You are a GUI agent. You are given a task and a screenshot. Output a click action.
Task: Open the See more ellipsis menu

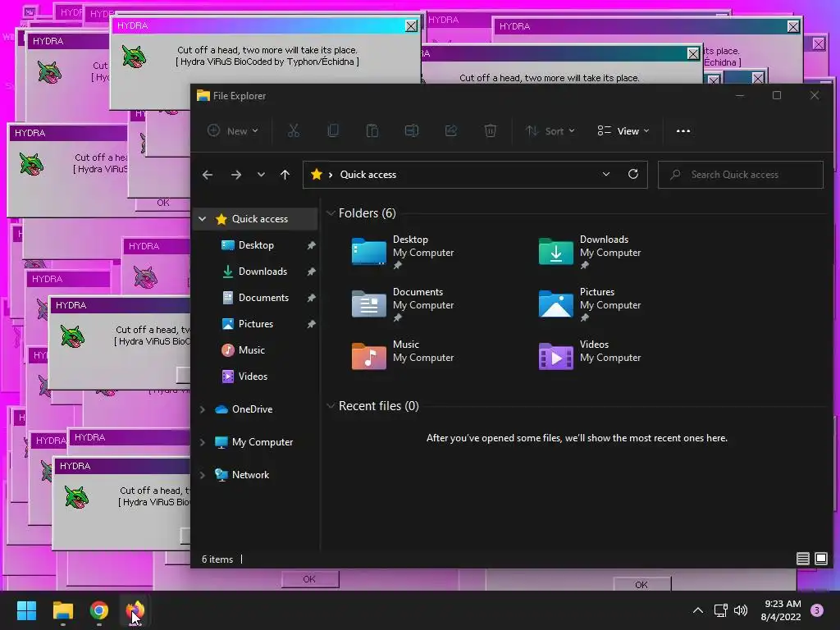pos(683,130)
